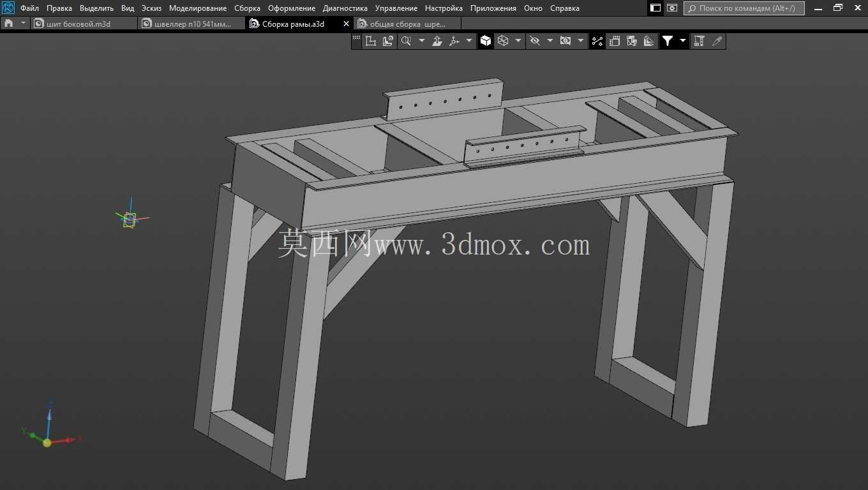Switch to tab общая сборка шре...
Screen dimensions: 868x490
click(x=407, y=24)
